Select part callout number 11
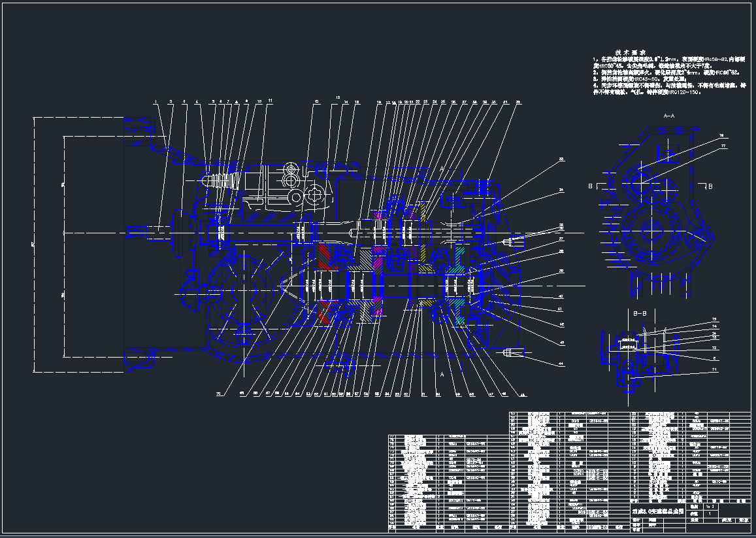The width and height of the screenshot is (756, 538). click(270, 101)
